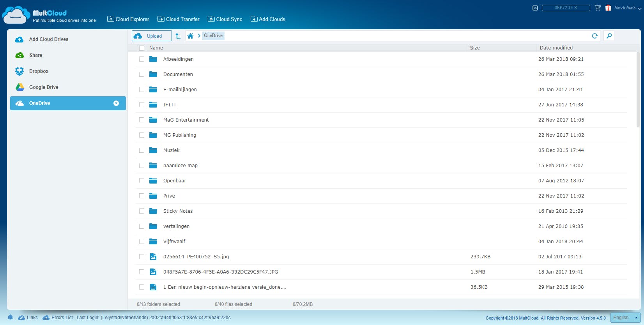Click the Google Drive icon in sidebar
Screen dimensions: 644x325
[x=19, y=87]
